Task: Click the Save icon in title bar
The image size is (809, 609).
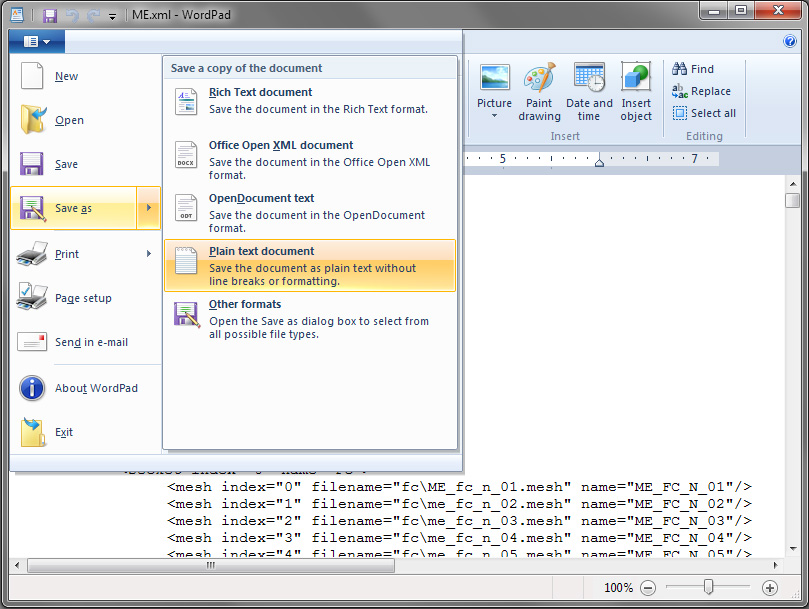Action: [50, 16]
